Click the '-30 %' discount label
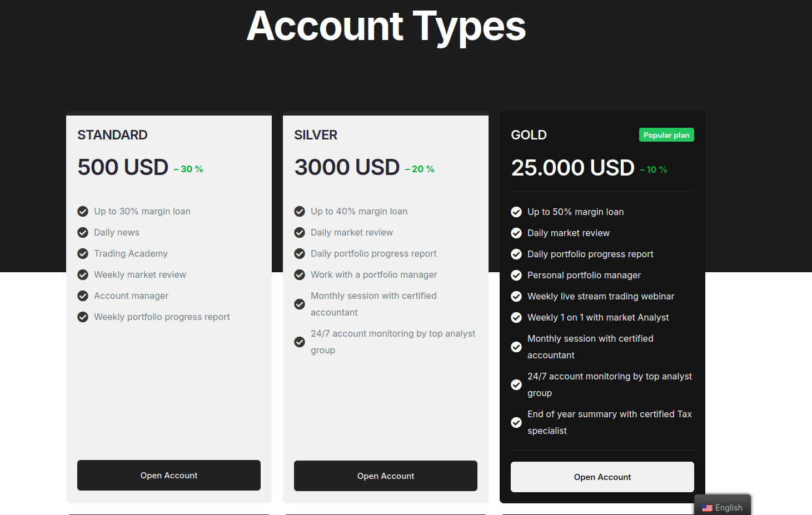 click(189, 169)
